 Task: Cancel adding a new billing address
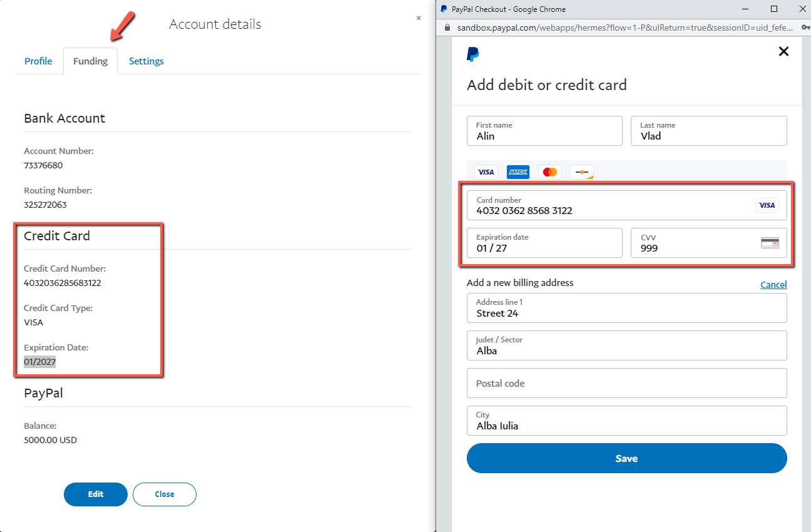773,285
